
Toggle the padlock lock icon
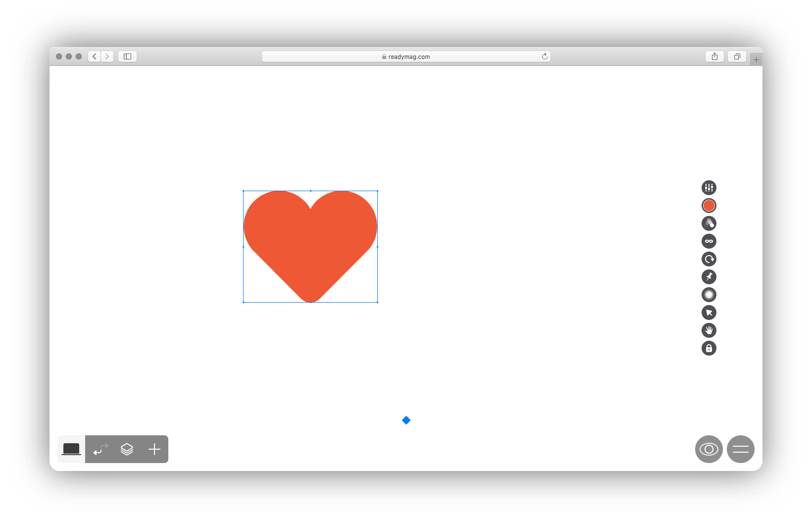709,348
